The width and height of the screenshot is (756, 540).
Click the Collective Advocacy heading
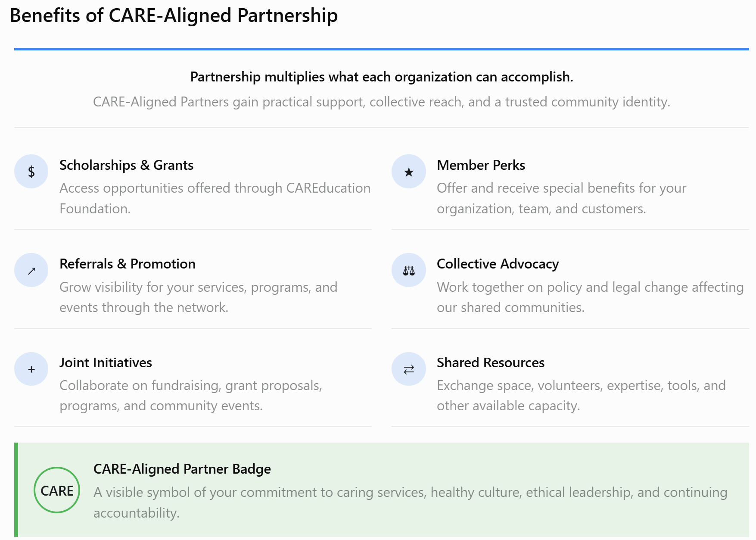(498, 264)
